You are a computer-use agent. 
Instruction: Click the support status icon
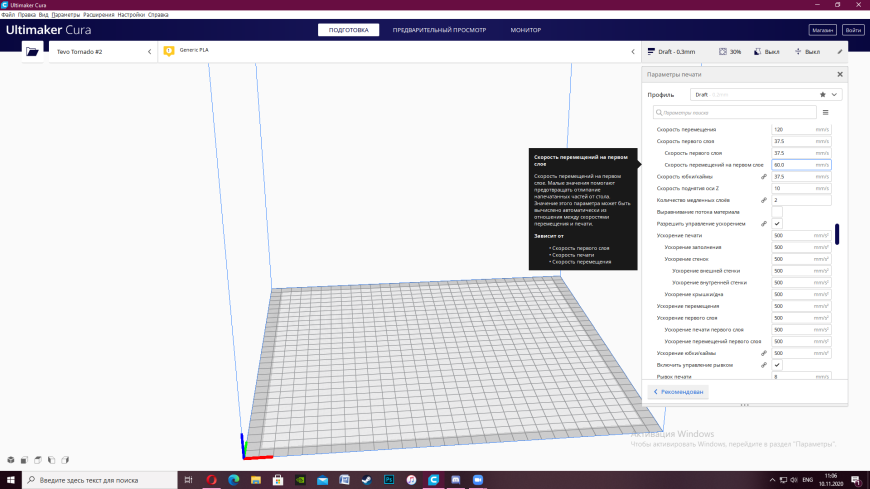[x=757, y=51]
